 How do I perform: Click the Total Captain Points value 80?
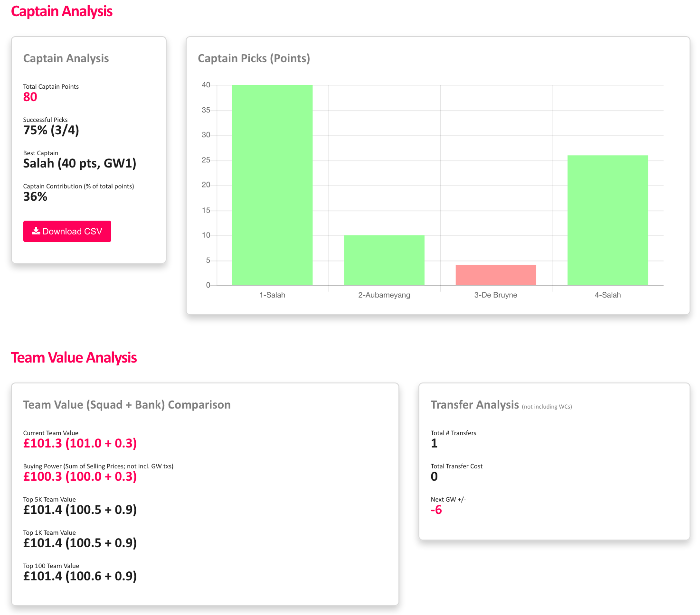[x=30, y=97]
